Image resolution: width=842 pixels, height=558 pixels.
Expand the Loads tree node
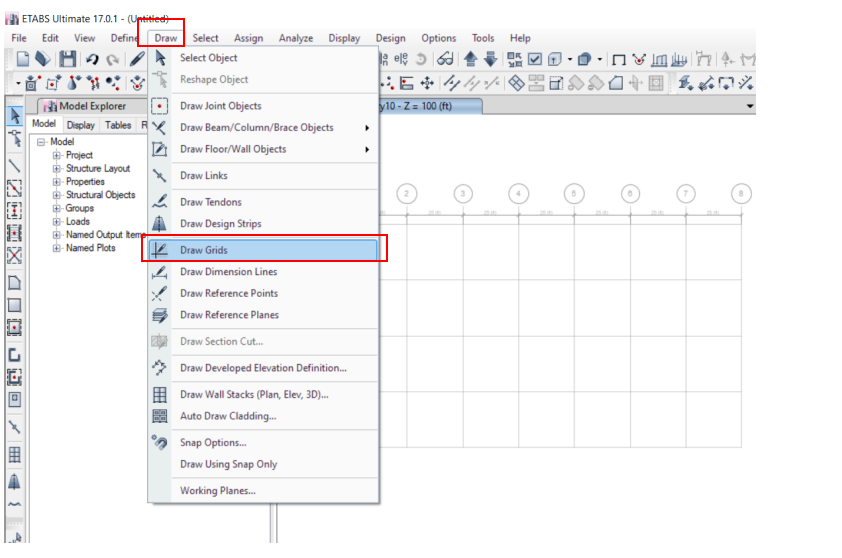(x=57, y=222)
